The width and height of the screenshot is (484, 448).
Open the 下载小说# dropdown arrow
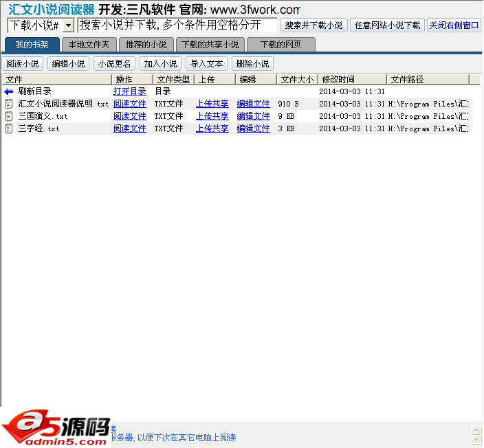(x=69, y=25)
